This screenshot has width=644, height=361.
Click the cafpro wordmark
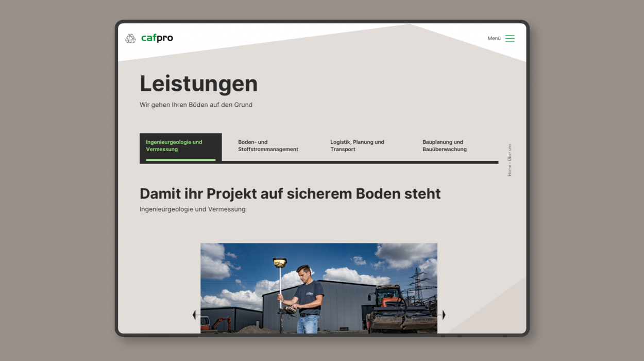[157, 38]
